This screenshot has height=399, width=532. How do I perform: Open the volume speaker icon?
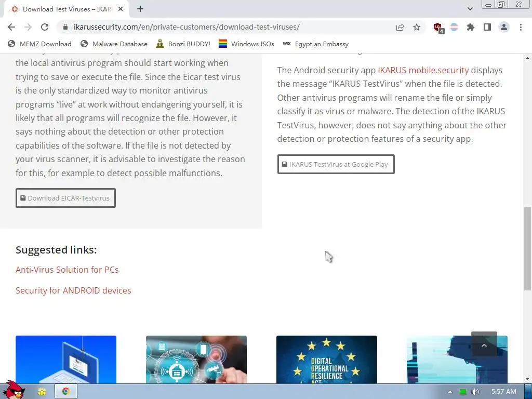475,392
